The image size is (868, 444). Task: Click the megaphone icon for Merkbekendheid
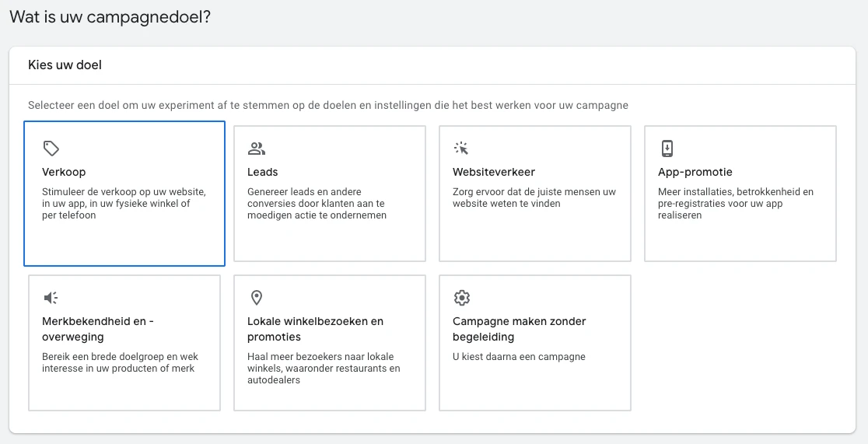pyautogui.click(x=51, y=298)
